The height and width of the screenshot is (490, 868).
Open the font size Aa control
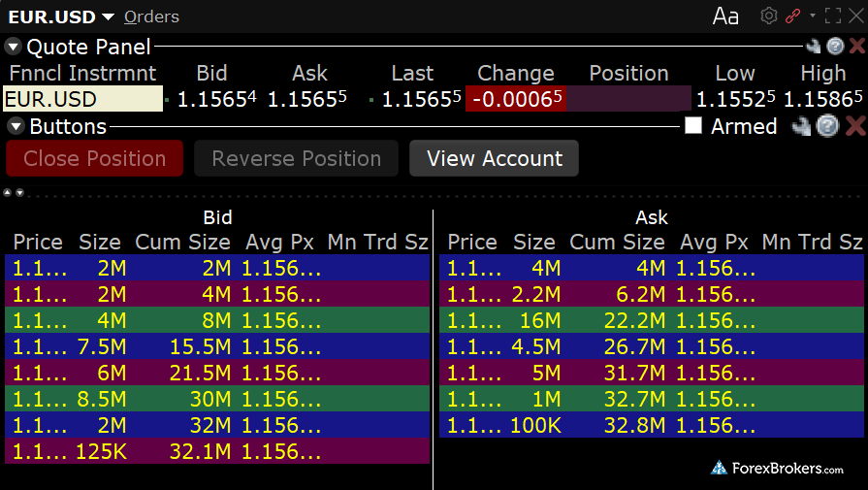[725, 16]
